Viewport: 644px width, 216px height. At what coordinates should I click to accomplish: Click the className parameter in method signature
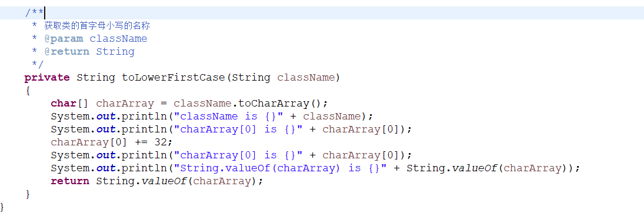[x=306, y=78]
